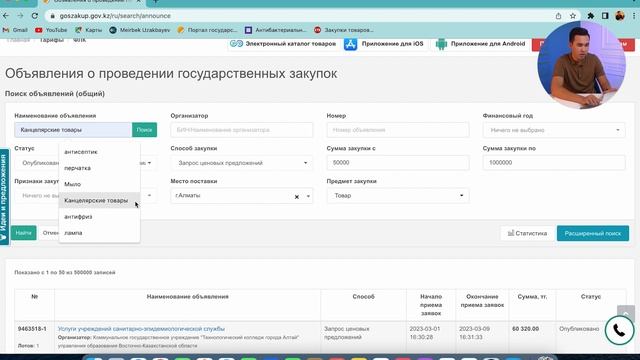
Task: Click the scroll-to-top arrow button
Action: point(626,313)
